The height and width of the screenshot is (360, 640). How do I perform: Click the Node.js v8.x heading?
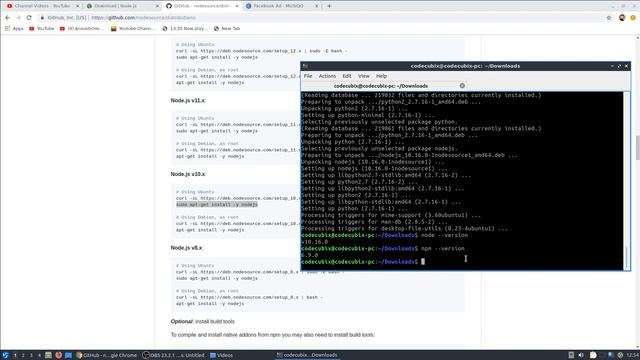(x=187, y=248)
